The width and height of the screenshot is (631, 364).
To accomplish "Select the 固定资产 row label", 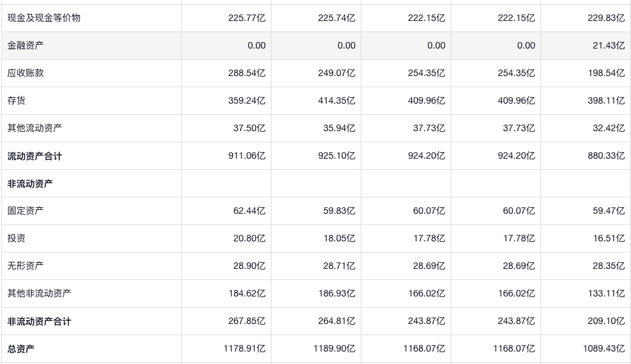I will point(26,211).
